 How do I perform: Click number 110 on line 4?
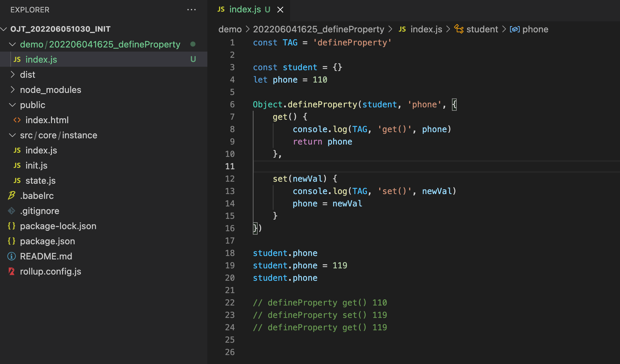(320, 80)
